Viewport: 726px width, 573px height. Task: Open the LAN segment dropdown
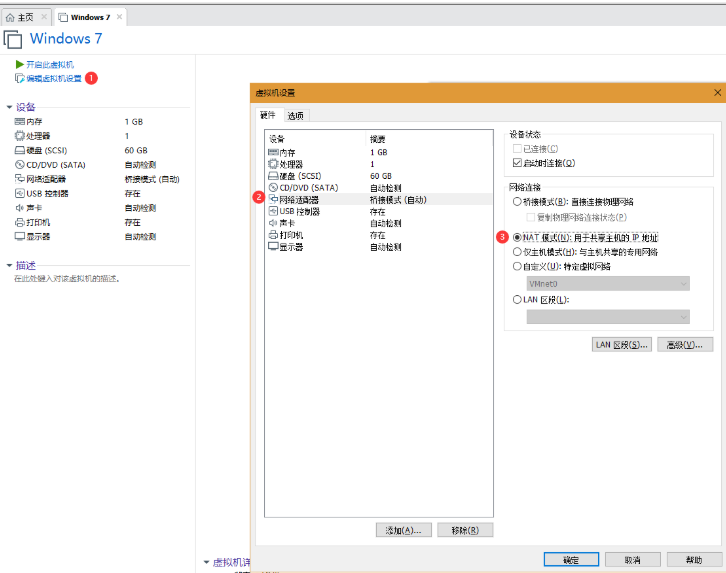[608, 317]
